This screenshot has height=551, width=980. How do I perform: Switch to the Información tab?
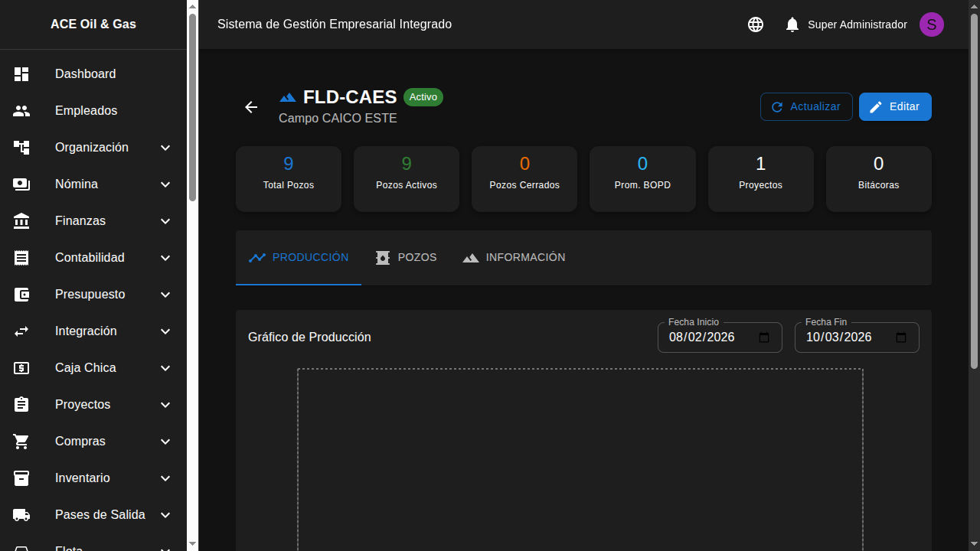tap(514, 258)
